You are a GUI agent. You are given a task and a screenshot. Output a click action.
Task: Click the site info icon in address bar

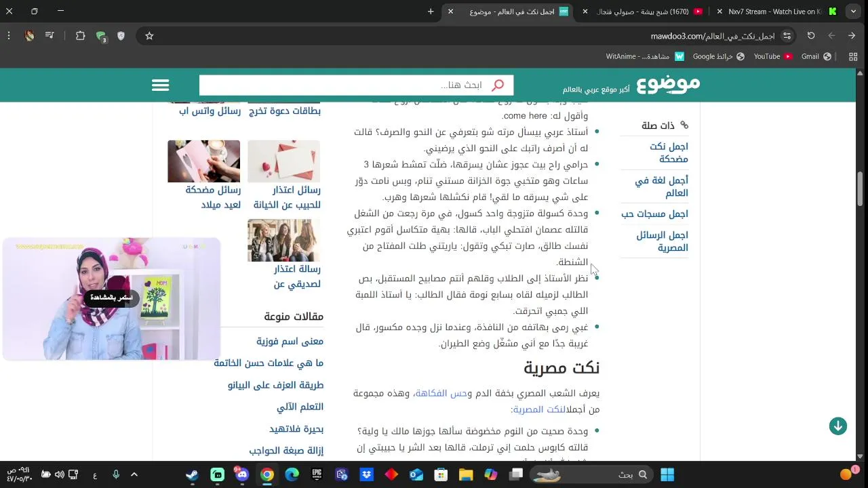pyautogui.click(x=787, y=36)
